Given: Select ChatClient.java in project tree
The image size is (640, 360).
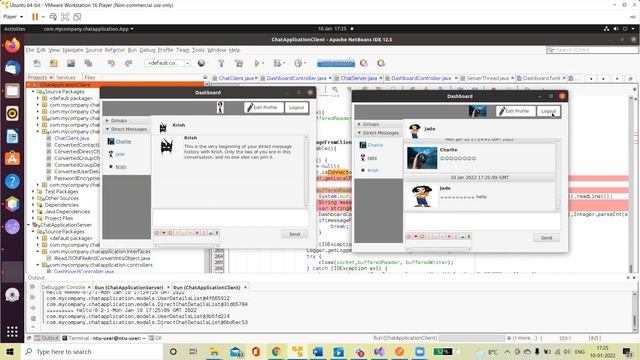Looking at the screenshot, I should click(x=71, y=138).
